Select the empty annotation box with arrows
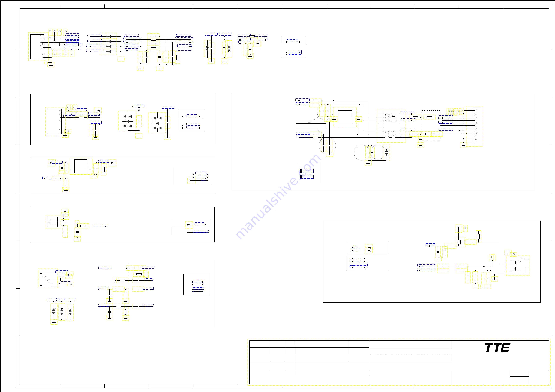Screen dimensions: 555x392 click(x=311, y=126)
